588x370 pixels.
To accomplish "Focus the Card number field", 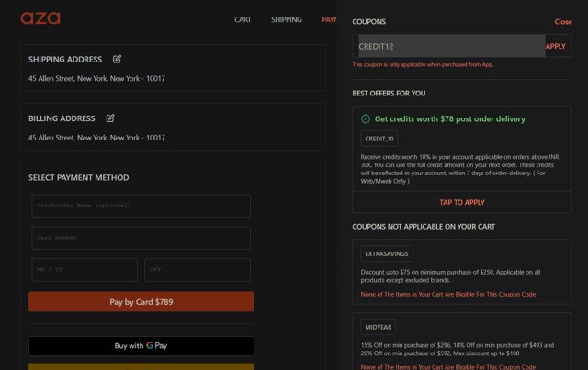I will pos(141,238).
